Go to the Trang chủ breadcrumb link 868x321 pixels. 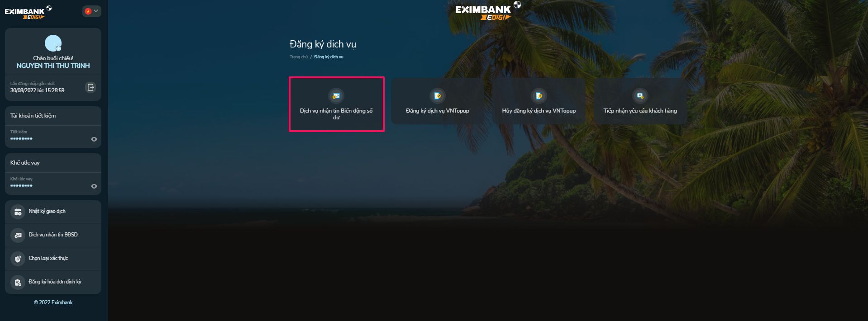point(299,57)
